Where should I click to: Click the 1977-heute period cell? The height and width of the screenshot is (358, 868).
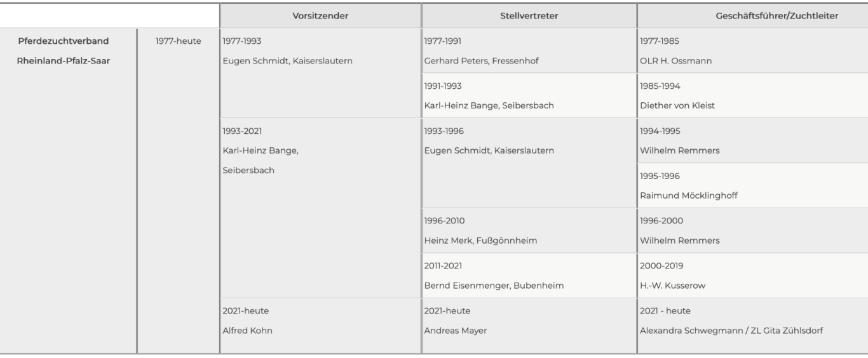pos(178,42)
